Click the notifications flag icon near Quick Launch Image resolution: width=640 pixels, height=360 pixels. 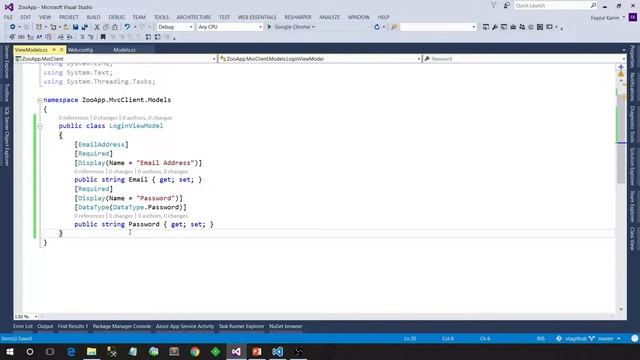493,5
